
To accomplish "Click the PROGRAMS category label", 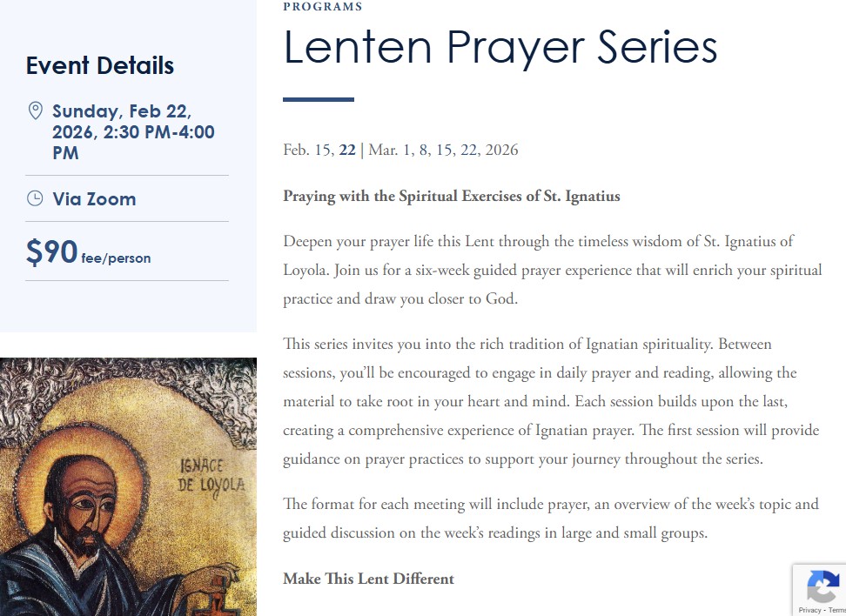I will 323,7.
